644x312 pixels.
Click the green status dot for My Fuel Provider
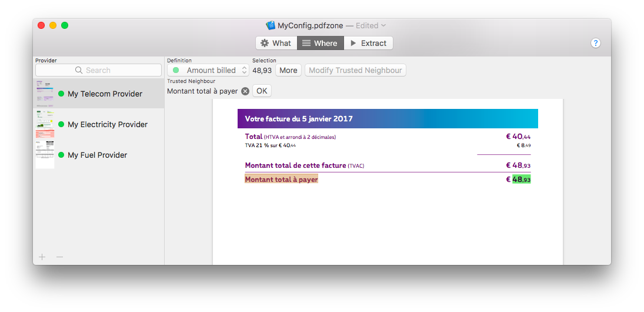61,155
